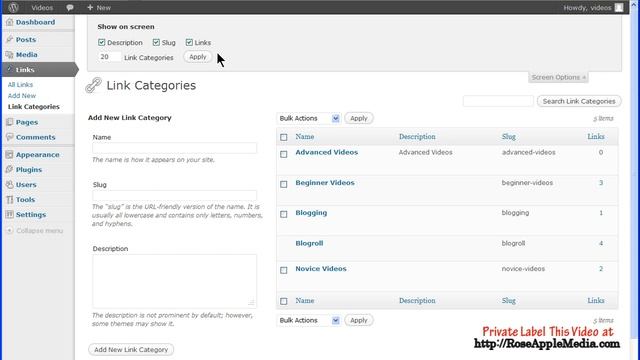Click Apply beside top Bulk Actions
Screen dimensions: 640x360
(359, 118)
